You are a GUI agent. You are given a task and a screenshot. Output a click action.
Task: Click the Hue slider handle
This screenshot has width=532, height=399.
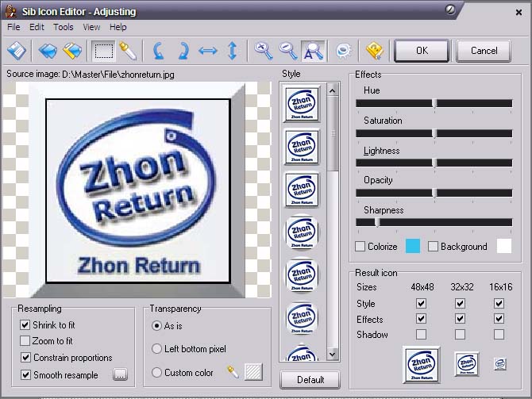(434, 103)
